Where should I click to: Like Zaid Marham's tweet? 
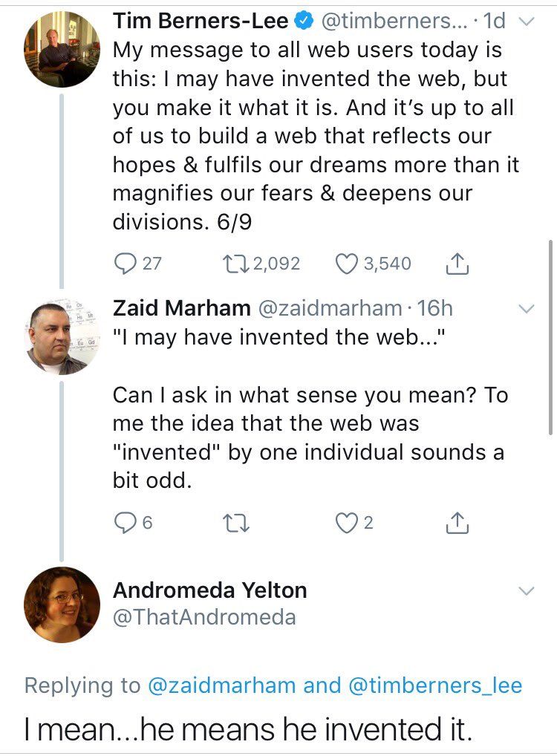pyautogui.click(x=347, y=523)
